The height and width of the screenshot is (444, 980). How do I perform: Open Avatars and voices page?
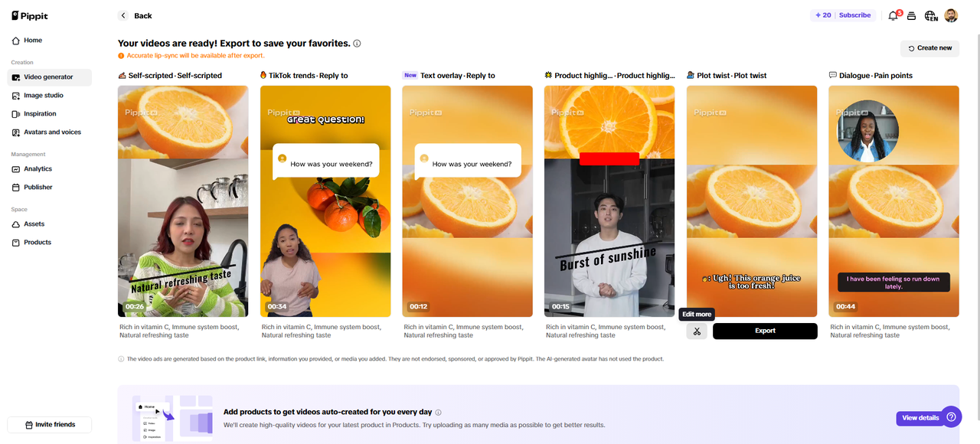coord(52,132)
